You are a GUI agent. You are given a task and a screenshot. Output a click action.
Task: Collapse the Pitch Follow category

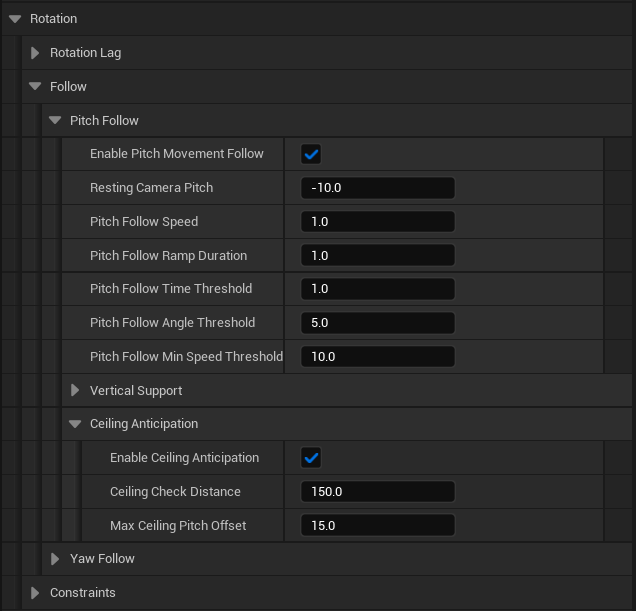point(55,121)
